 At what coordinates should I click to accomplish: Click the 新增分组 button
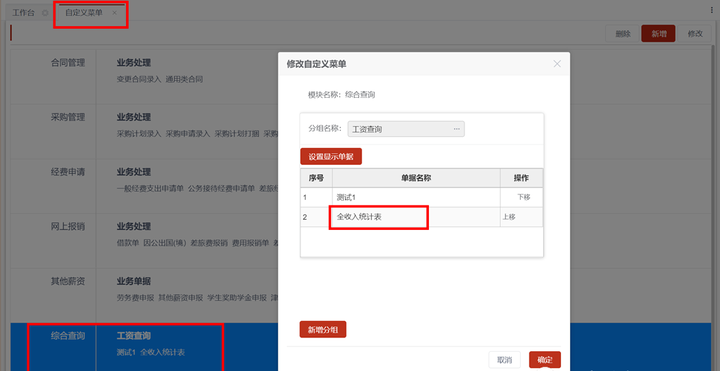323,329
